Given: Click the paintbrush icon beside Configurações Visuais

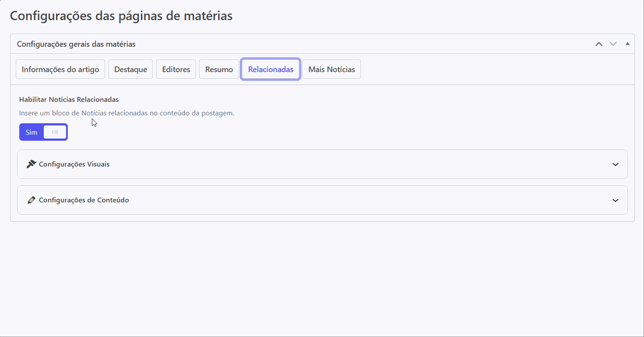Looking at the screenshot, I should click(x=31, y=164).
